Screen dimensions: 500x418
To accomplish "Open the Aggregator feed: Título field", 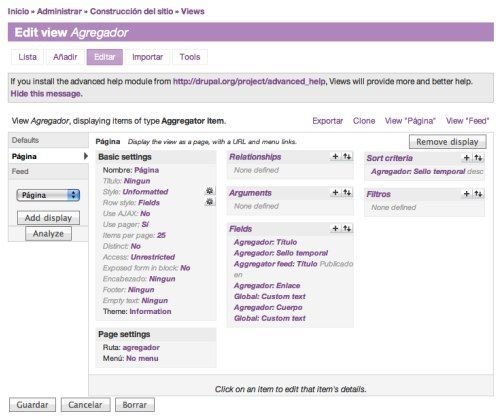I will point(276,264).
